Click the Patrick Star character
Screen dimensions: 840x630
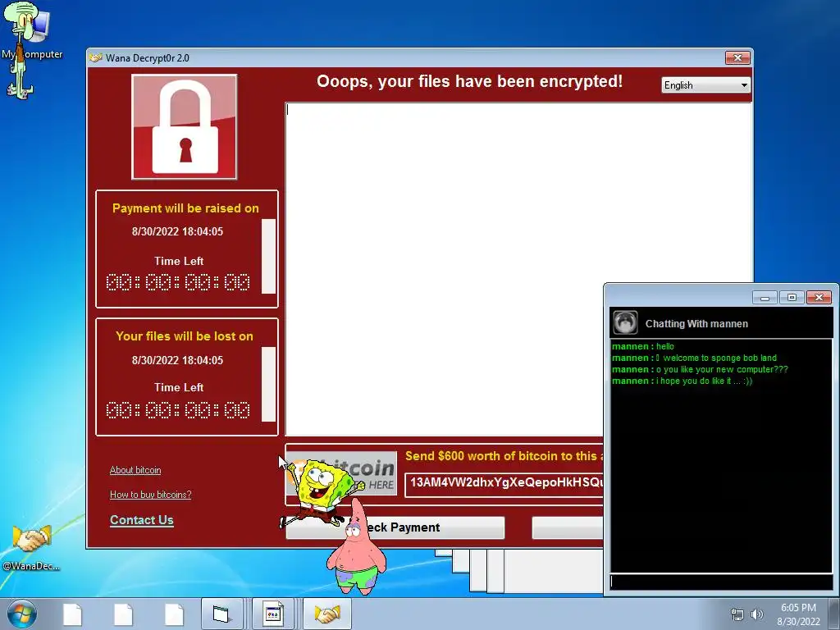[x=356, y=549]
